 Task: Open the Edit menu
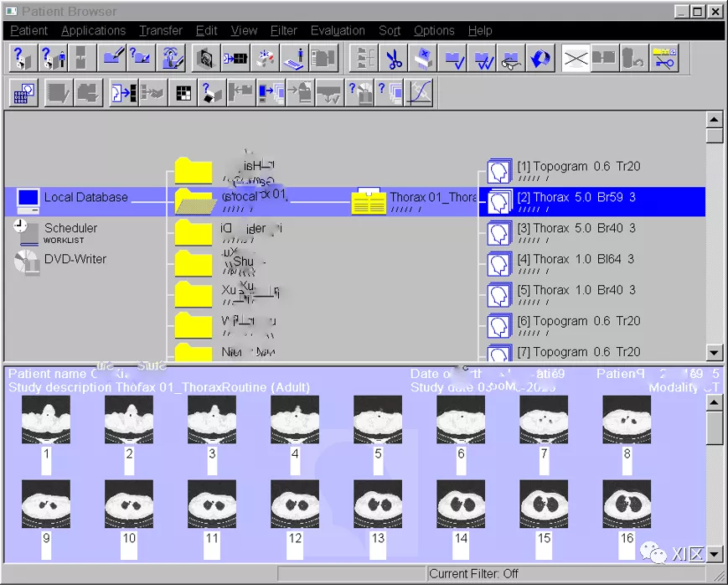pos(206,31)
